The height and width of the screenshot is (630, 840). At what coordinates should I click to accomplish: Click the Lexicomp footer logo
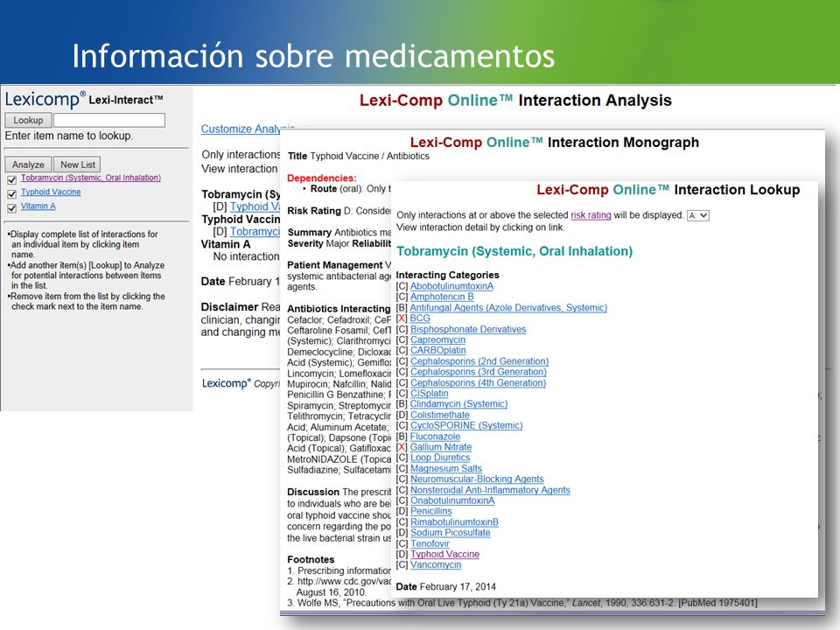[x=226, y=383]
